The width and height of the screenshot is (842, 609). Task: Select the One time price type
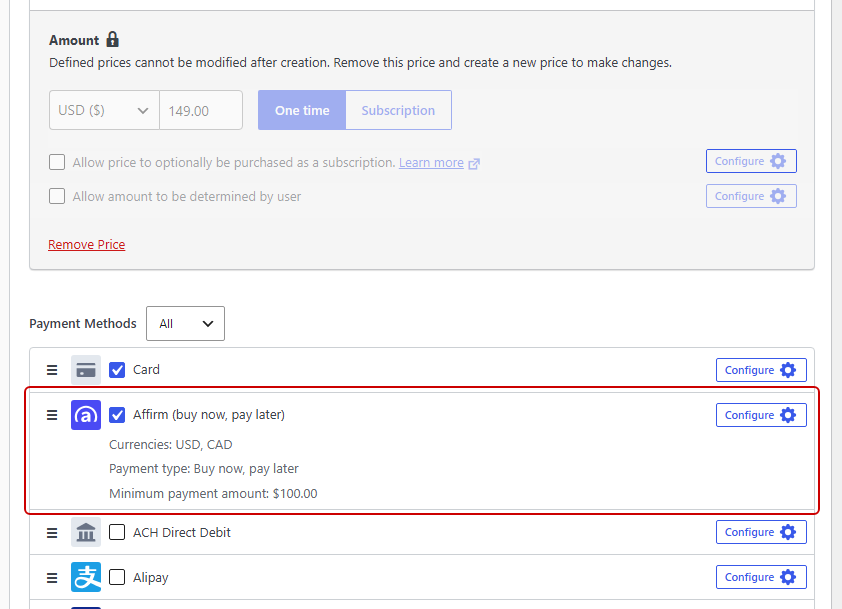[302, 110]
